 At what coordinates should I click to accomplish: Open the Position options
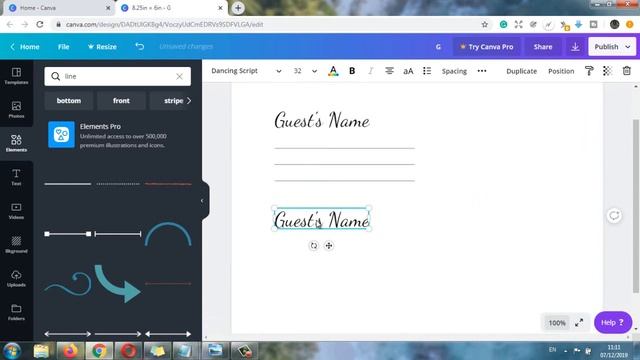click(561, 71)
